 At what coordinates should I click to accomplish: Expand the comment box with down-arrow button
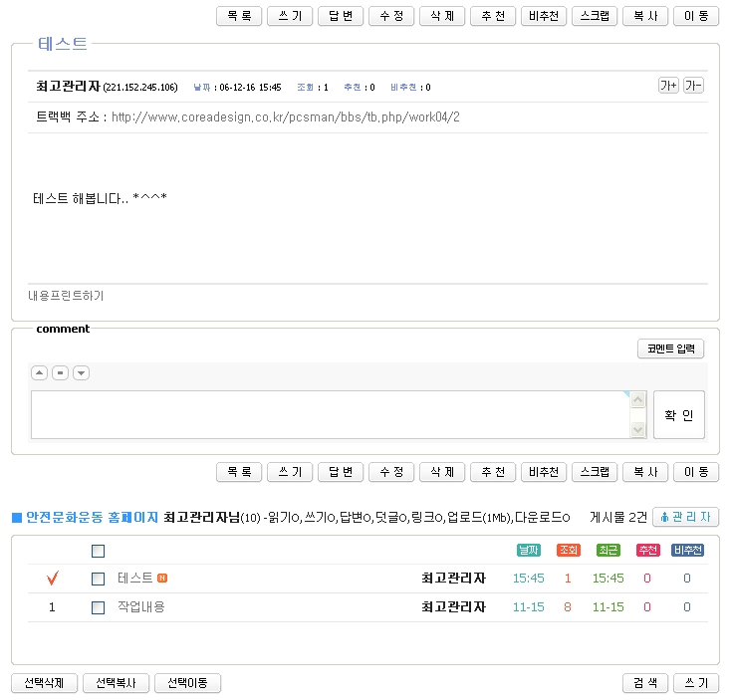click(81, 373)
